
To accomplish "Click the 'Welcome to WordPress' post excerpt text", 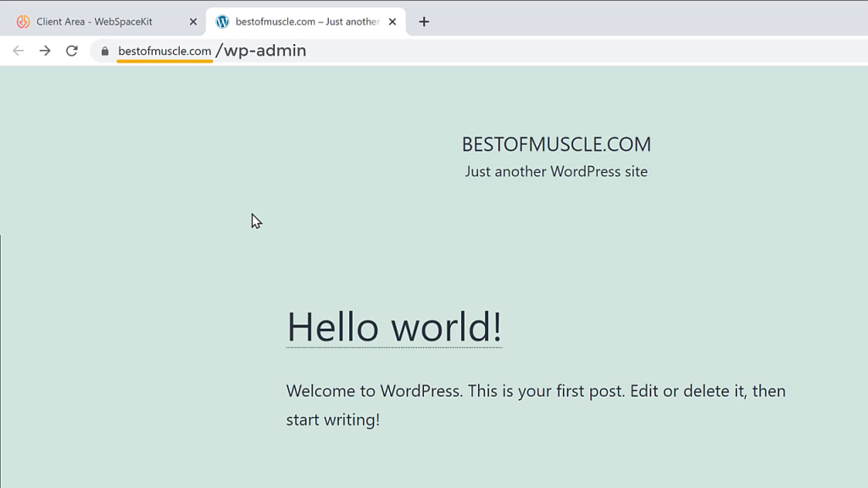I will 536,405.
